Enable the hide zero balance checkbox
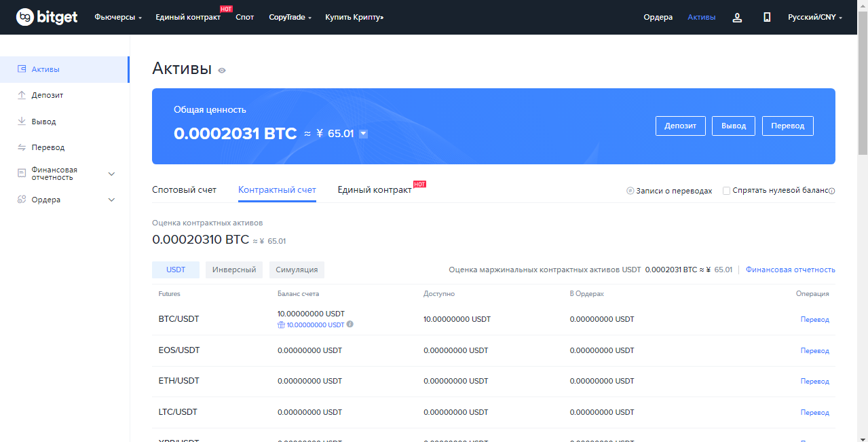Viewport: 868px width, 442px height. tap(726, 191)
